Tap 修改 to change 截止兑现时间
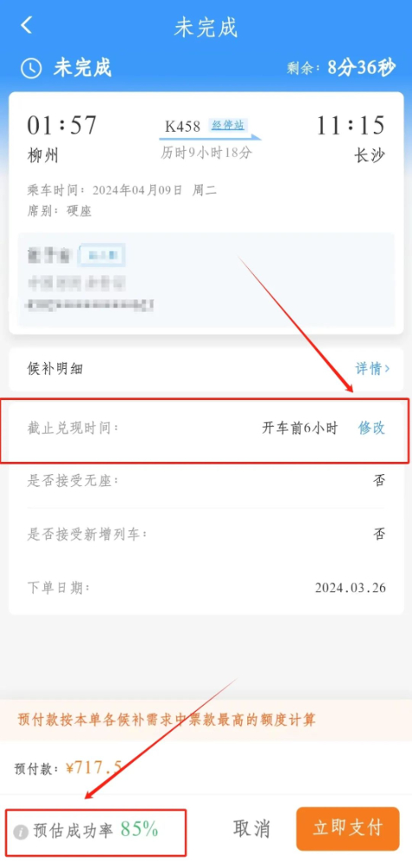The image size is (412, 868). (371, 428)
